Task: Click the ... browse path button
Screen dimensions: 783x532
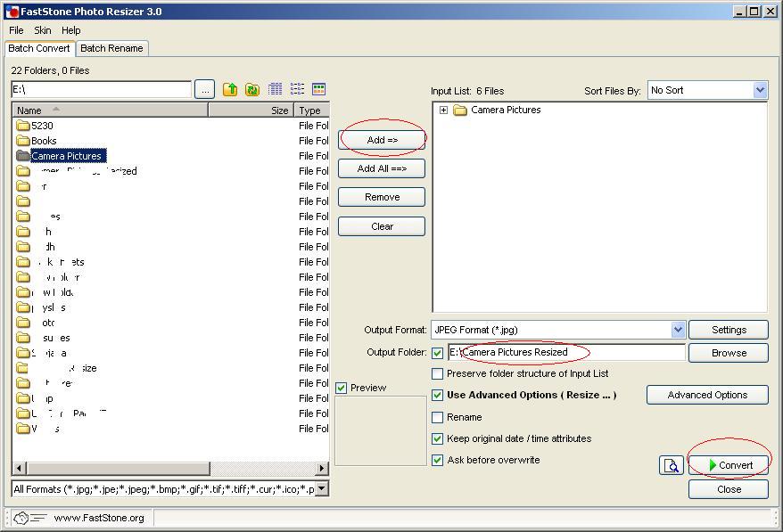Action: click(205, 90)
